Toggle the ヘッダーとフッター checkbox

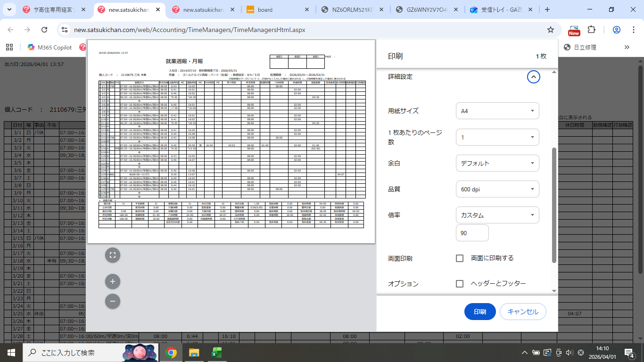coord(460,284)
